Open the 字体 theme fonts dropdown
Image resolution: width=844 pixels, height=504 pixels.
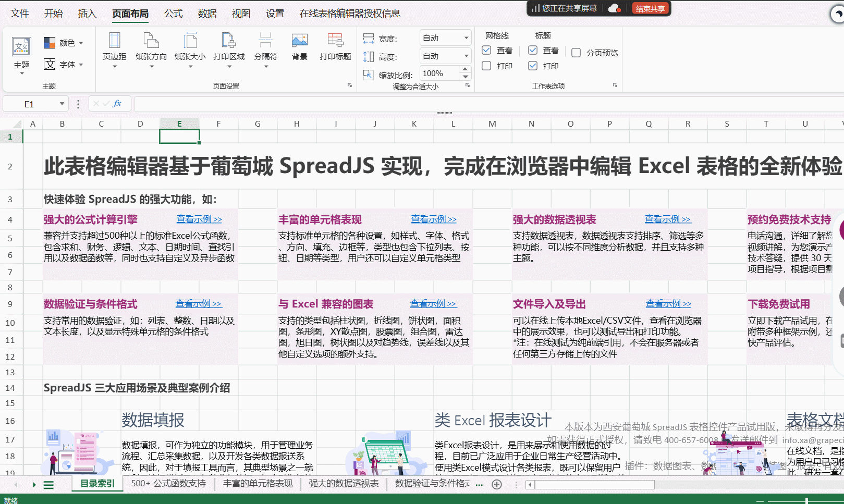(x=64, y=64)
